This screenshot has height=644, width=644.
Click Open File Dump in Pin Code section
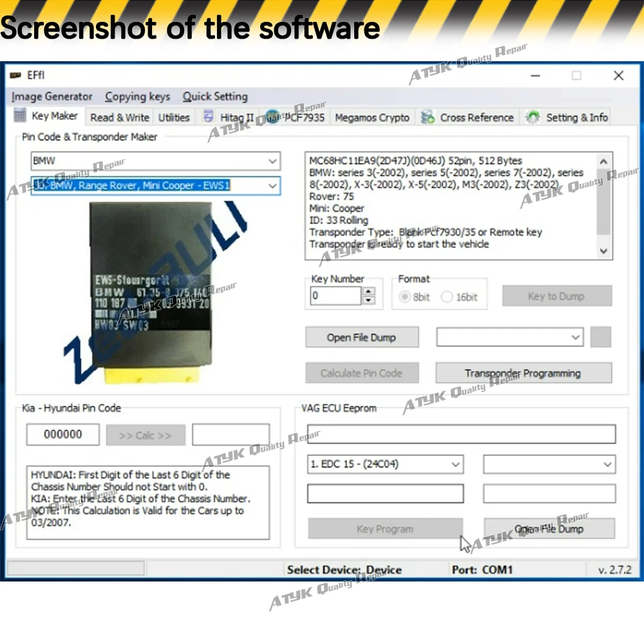[362, 337]
